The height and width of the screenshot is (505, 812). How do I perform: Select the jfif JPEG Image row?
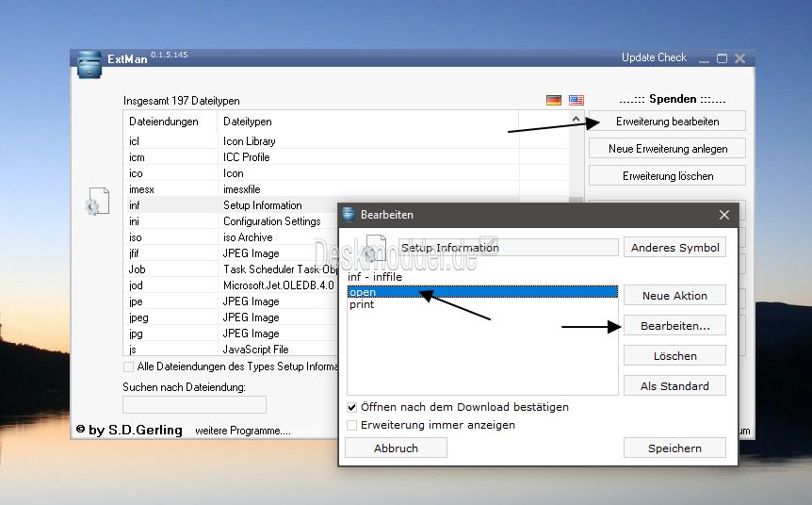[231, 253]
